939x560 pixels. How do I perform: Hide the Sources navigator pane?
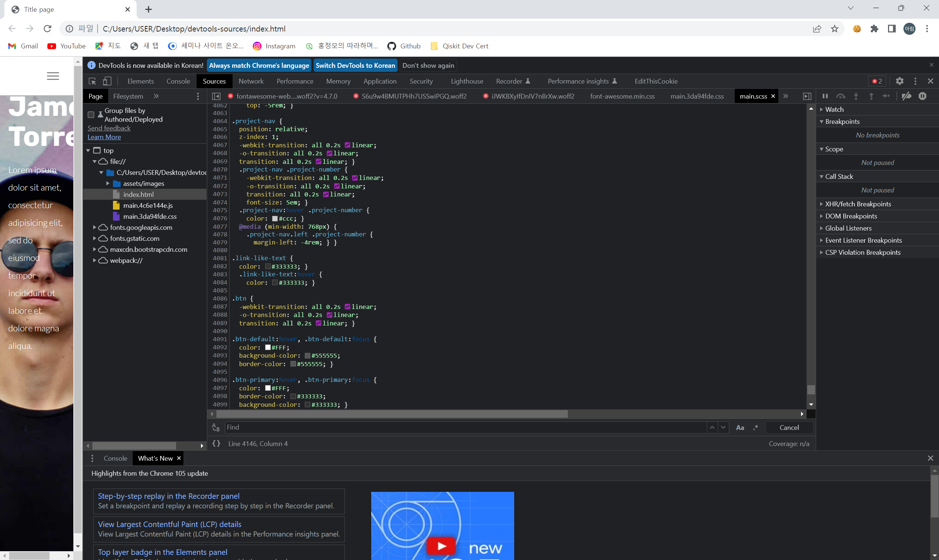click(x=216, y=96)
